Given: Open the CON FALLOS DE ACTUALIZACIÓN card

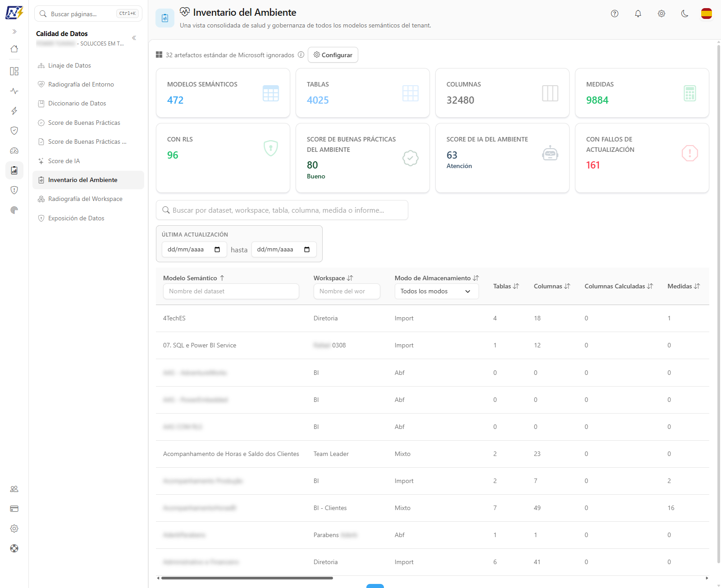Looking at the screenshot, I should tap(642, 158).
